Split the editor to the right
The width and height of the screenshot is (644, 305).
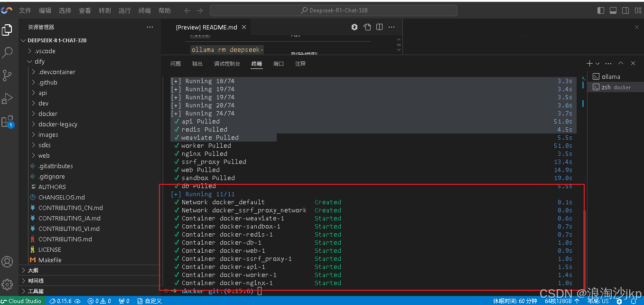(379, 27)
